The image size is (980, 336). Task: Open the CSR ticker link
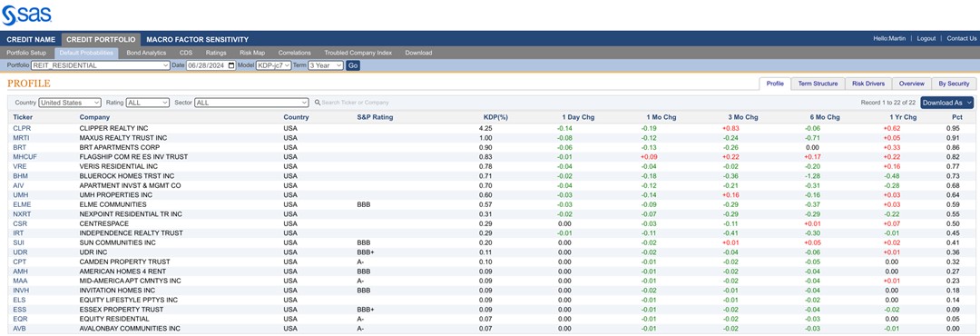click(x=19, y=223)
